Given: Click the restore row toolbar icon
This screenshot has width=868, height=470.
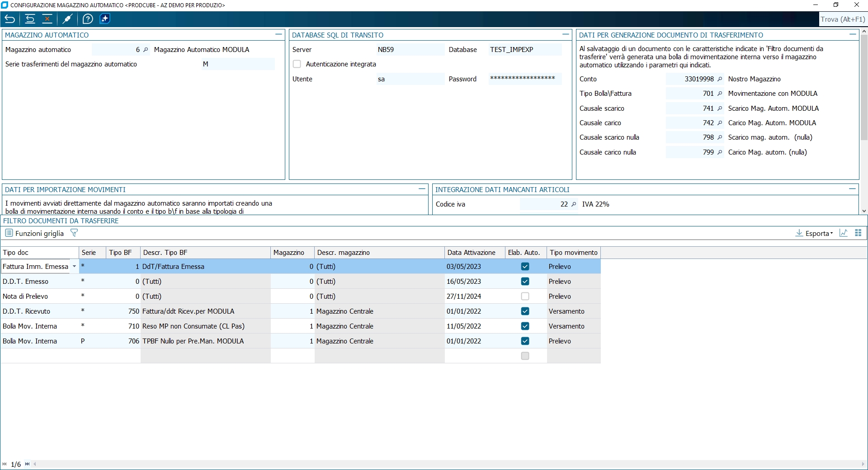Looking at the screenshot, I should (x=30, y=19).
